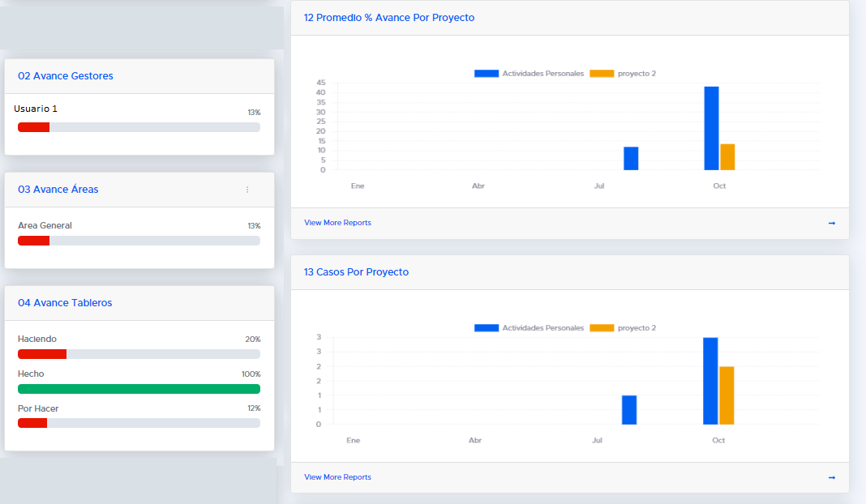This screenshot has height=504, width=866.
Task: Toggle proyecto 2 legend in Casos Por Proyecto chart
Action: coord(623,328)
